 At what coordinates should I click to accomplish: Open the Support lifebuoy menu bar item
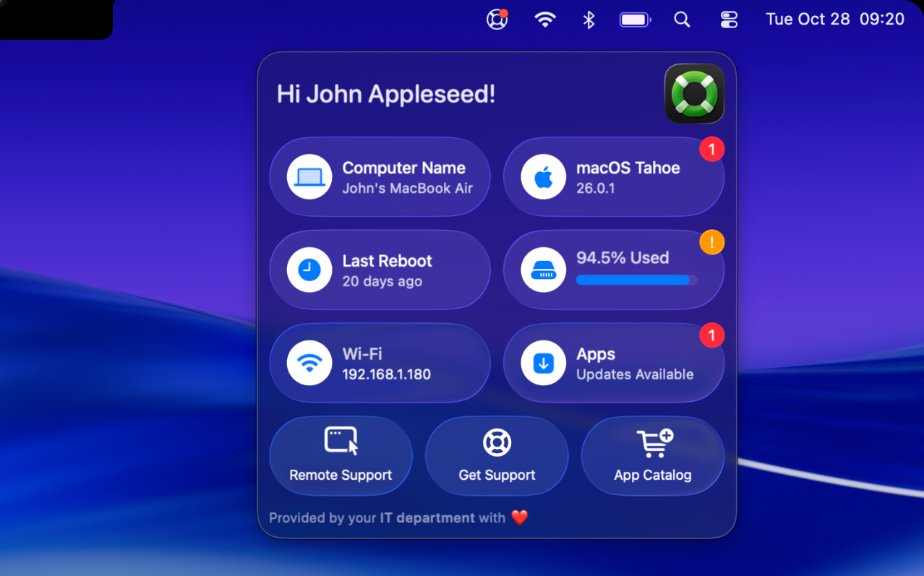(497, 20)
